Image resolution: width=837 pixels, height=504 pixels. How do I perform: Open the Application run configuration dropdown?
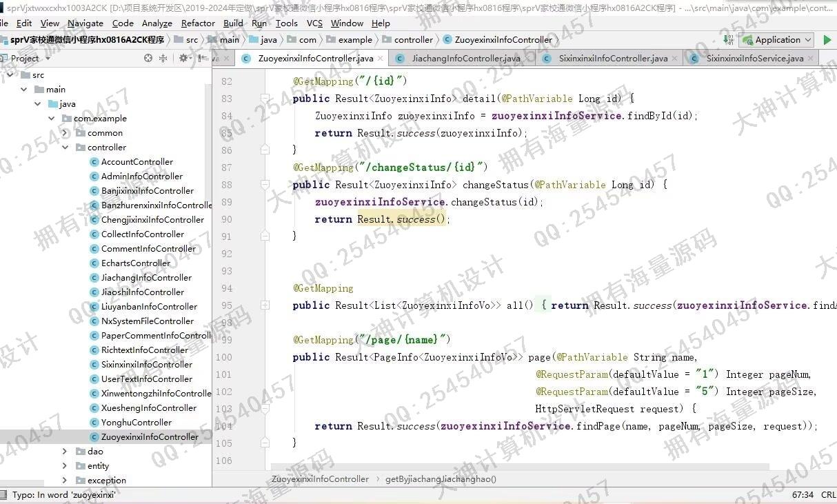[776, 40]
